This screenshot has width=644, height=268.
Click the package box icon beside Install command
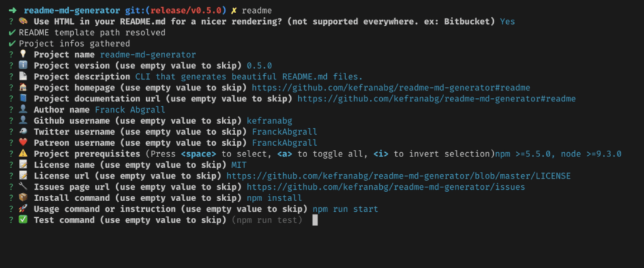pos(23,198)
